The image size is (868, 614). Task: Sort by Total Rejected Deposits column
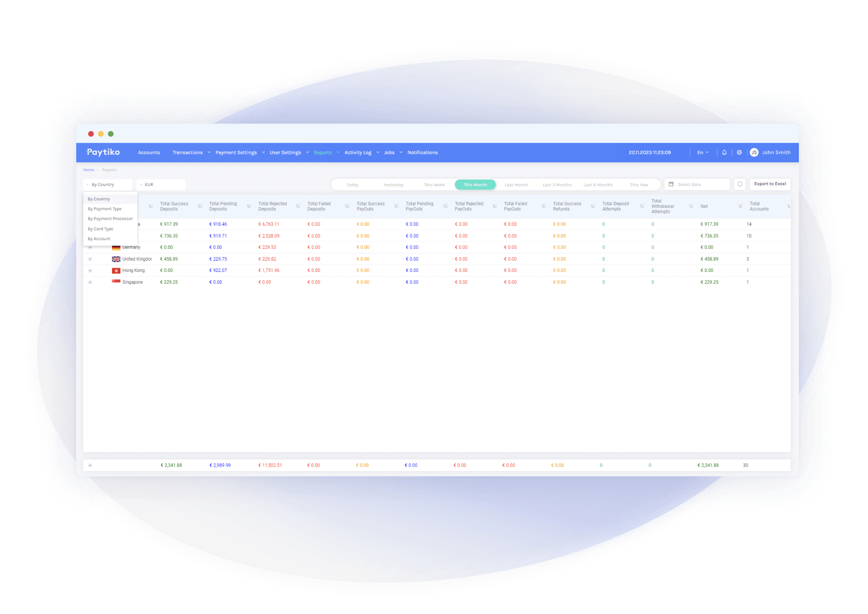(297, 206)
